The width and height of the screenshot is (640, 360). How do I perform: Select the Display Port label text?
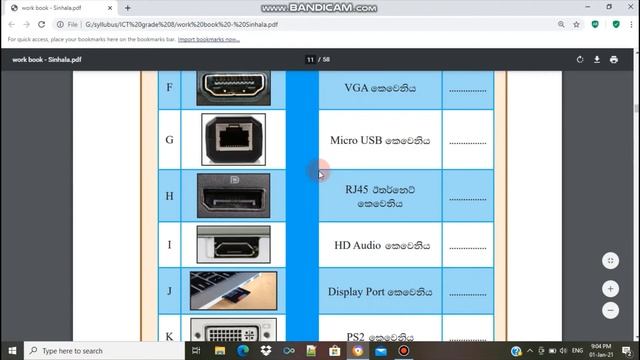[380, 292]
